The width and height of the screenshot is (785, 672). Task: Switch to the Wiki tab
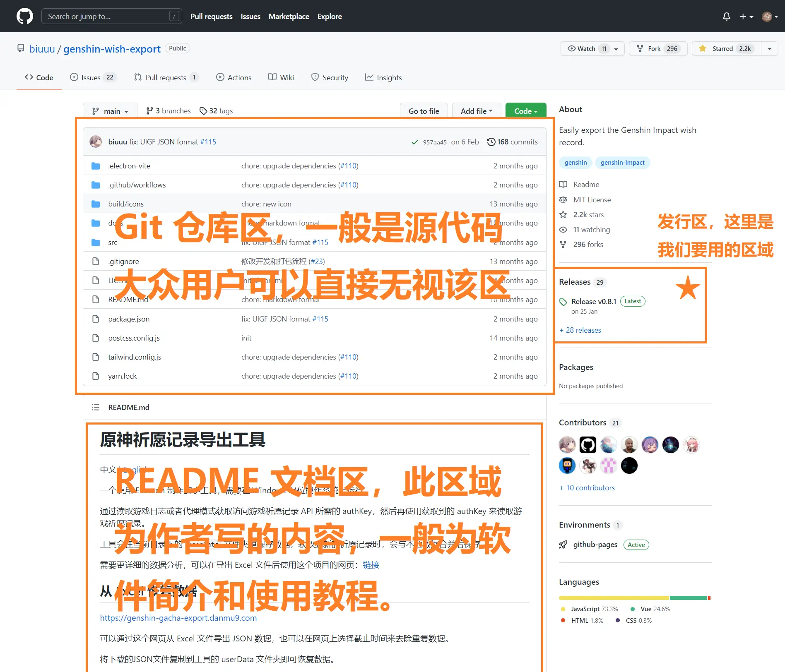click(x=281, y=77)
